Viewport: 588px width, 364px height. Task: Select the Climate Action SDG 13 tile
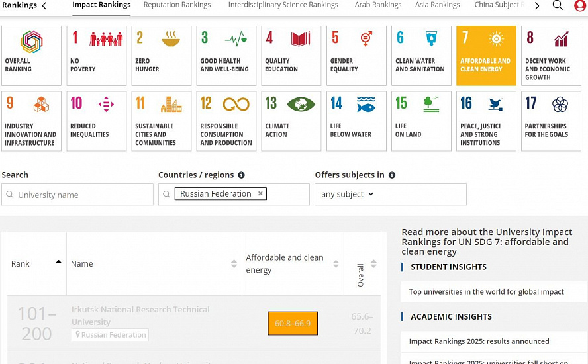(x=291, y=121)
